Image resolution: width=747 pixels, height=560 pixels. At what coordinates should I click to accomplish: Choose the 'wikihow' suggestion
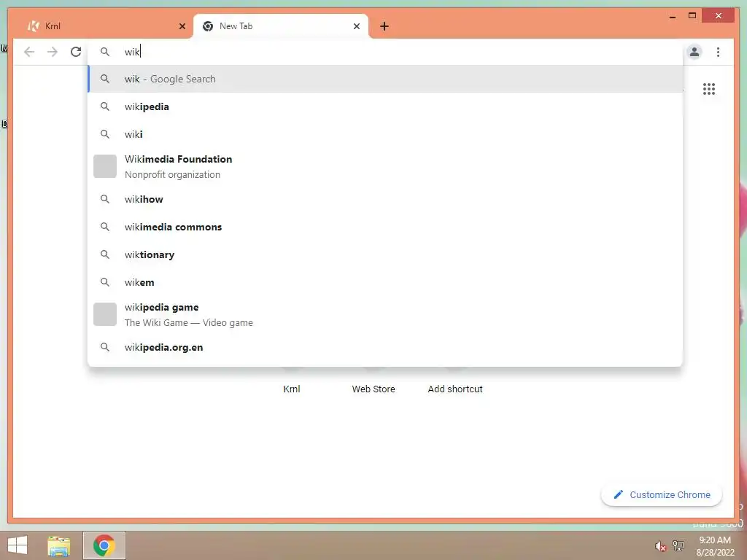coord(385,199)
